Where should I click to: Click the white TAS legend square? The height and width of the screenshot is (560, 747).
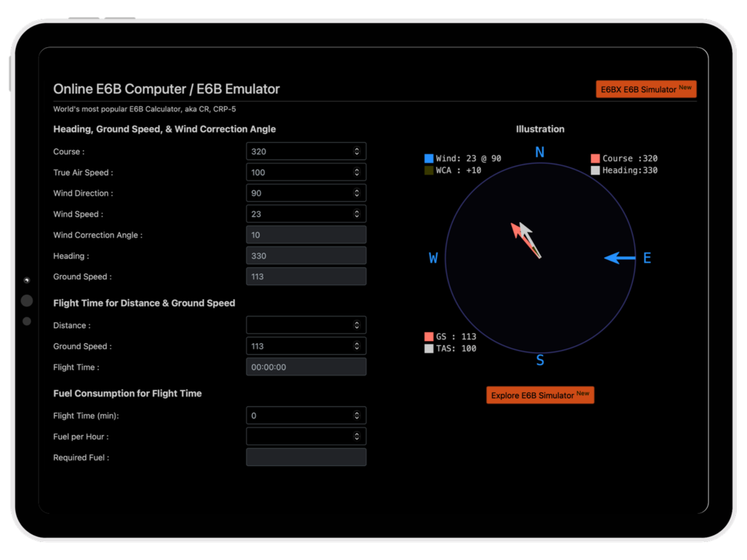point(429,348)
